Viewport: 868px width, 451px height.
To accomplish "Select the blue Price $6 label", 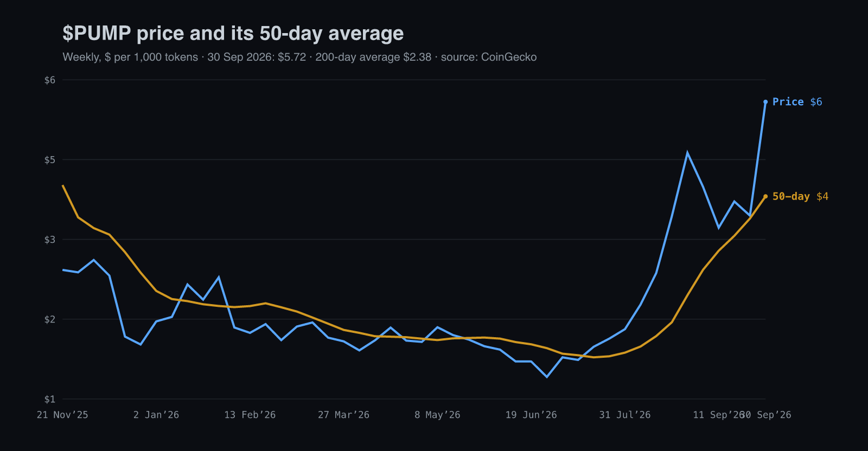I will (797, 102).
